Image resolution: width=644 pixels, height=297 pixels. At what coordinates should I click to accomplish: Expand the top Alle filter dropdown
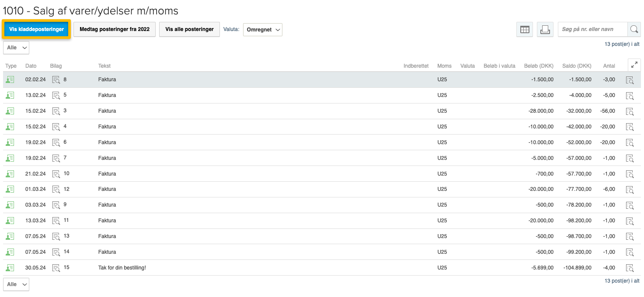(x=16, y=48)
